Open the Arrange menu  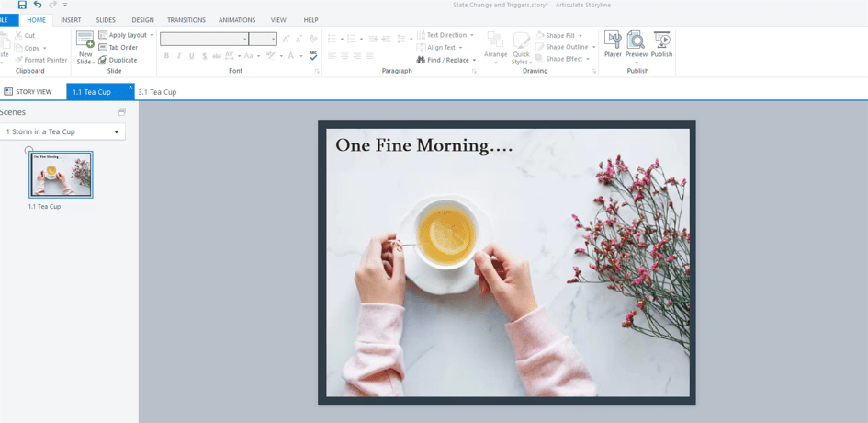(x=495, y=48)
